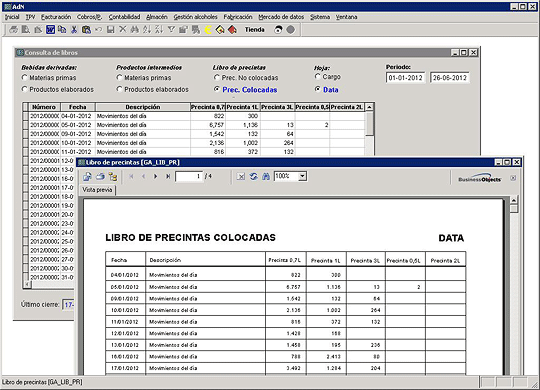Select grid row dated 05-01-2012
The height and width of the screenshot is (390, 540).
[195, 125]
